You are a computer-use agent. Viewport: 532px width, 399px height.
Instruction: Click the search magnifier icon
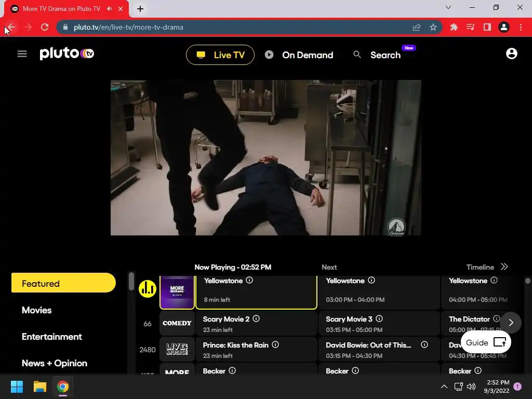(357, 54)
